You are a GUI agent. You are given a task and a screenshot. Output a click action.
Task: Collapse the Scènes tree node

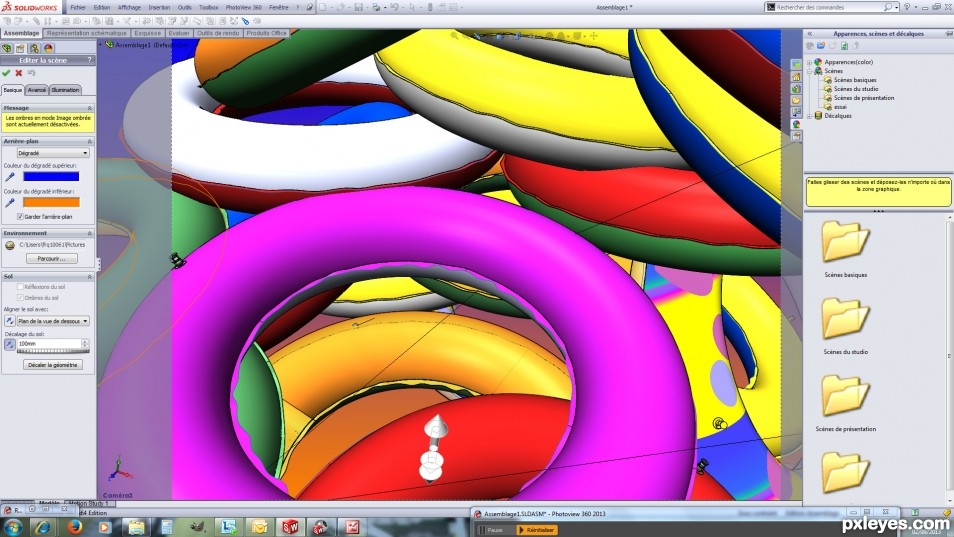pyautogui.click(x=809, y=71)
